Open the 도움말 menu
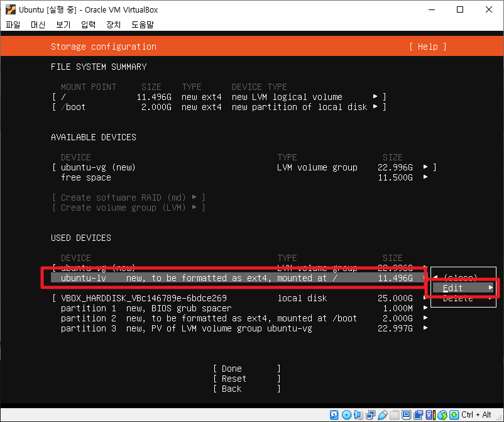 tap(143, 25)
